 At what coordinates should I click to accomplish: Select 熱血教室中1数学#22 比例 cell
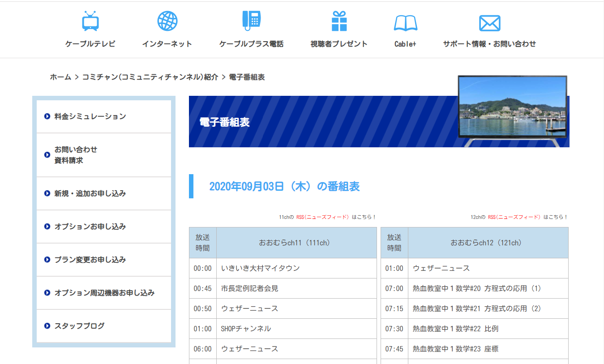[x=488, y=329]
